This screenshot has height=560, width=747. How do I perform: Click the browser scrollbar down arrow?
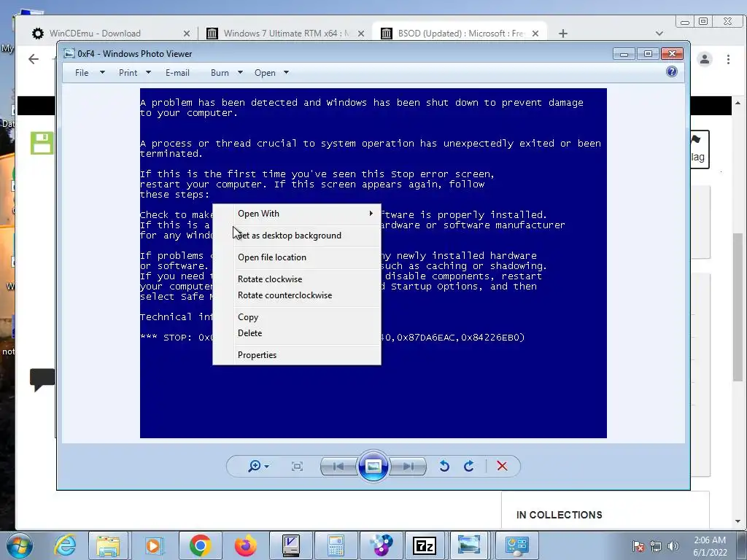(x=738, y=521)
